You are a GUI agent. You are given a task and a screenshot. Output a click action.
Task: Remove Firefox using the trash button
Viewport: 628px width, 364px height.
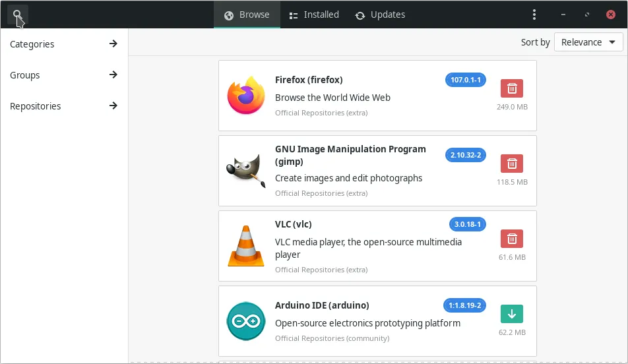(x=511, y=88)
